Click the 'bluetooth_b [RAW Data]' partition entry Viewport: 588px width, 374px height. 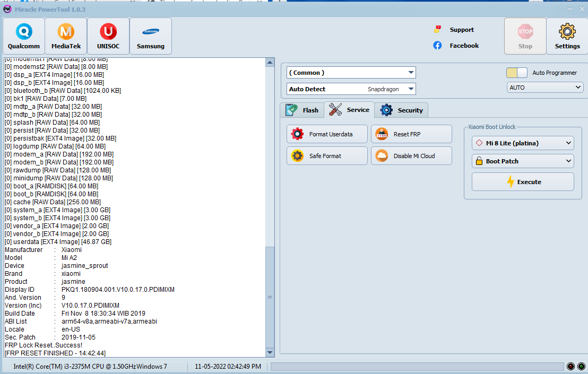63,91
